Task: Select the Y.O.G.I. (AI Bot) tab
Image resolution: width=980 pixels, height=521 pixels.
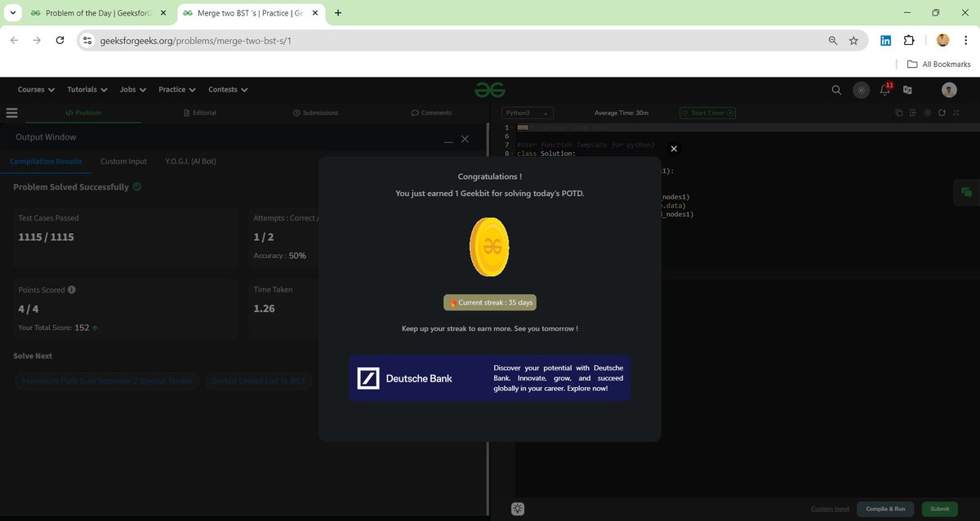Action: pyautogui.click(x=190, y=162)
